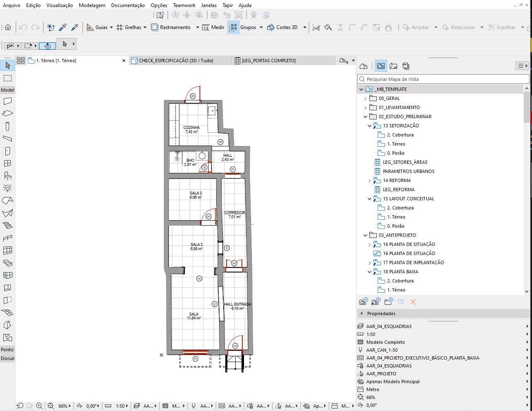Viewport: 532px width, 411px height.
Task: Switch to CHECK_ESPECIFICAÇÃO 3D tab
Action: pos(181,61)
